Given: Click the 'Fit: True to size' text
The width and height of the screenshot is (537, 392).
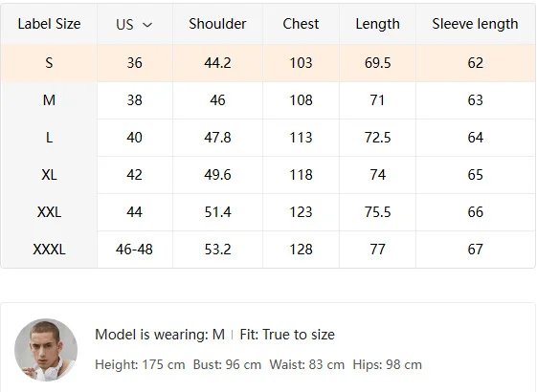Looking at the screenshot, I should pos(287,335).
